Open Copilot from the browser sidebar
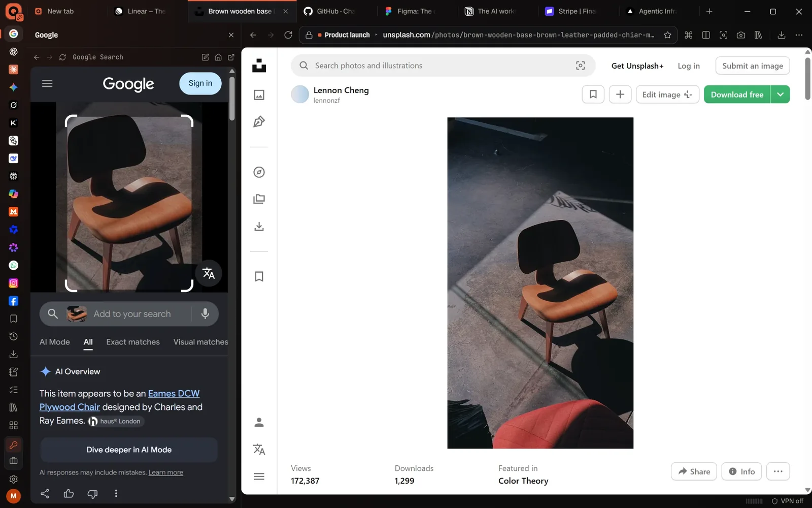This screenshot has width=812, height=508. [x=14, y=194]
